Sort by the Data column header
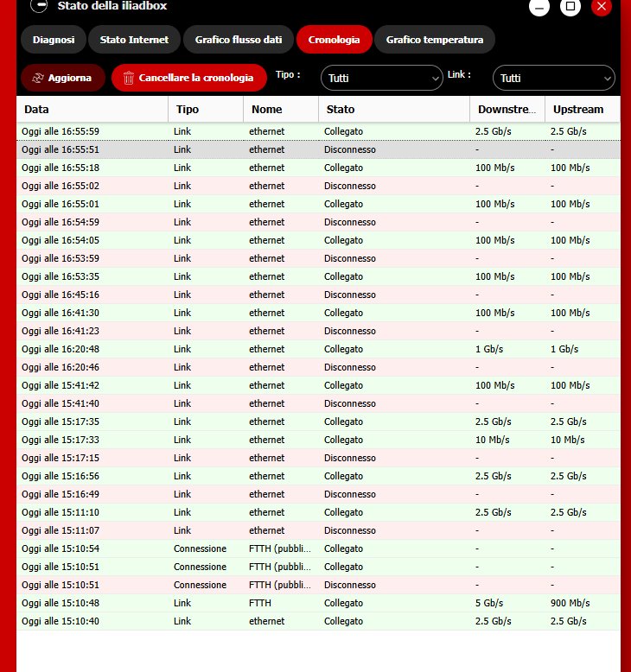This screenshot has height=672, width=631. [92, 110]
